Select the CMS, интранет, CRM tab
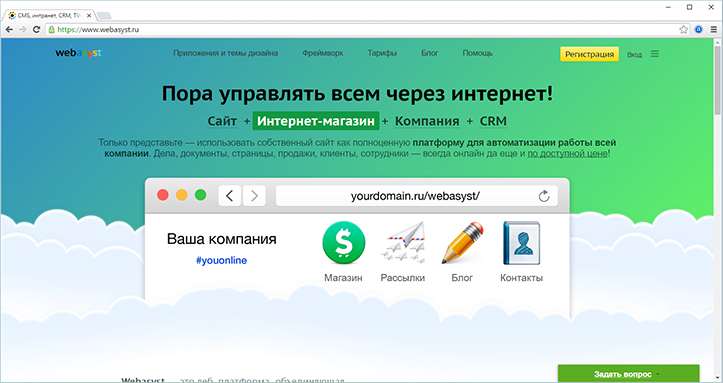723x383 pixels. click(49, 16)
